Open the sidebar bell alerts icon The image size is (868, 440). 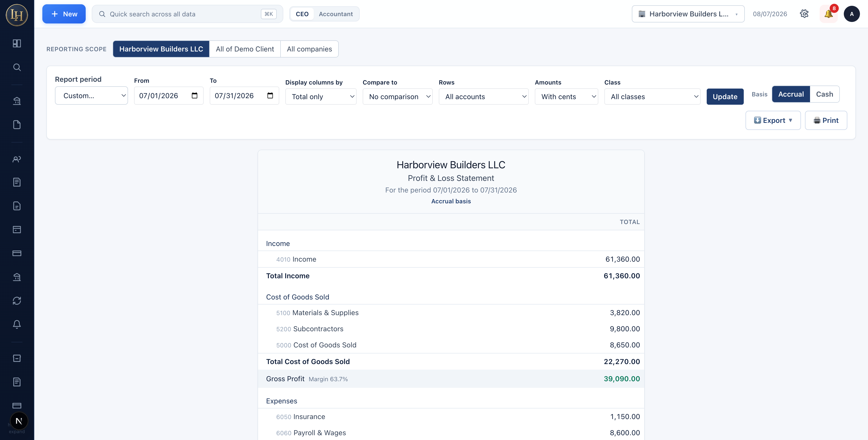17,324
